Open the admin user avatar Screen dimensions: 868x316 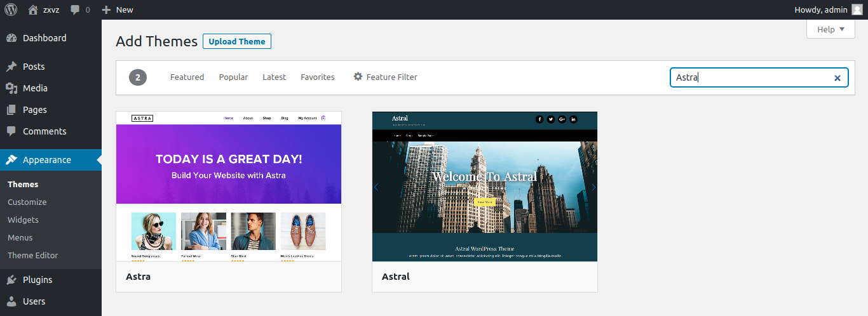[x=857, y=10]
